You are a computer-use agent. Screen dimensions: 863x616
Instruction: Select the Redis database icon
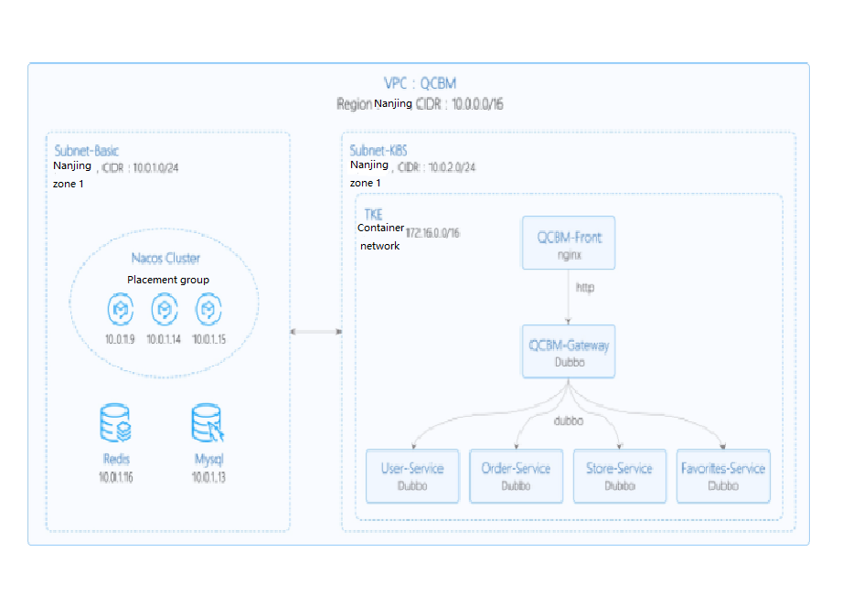coord(115,423)
